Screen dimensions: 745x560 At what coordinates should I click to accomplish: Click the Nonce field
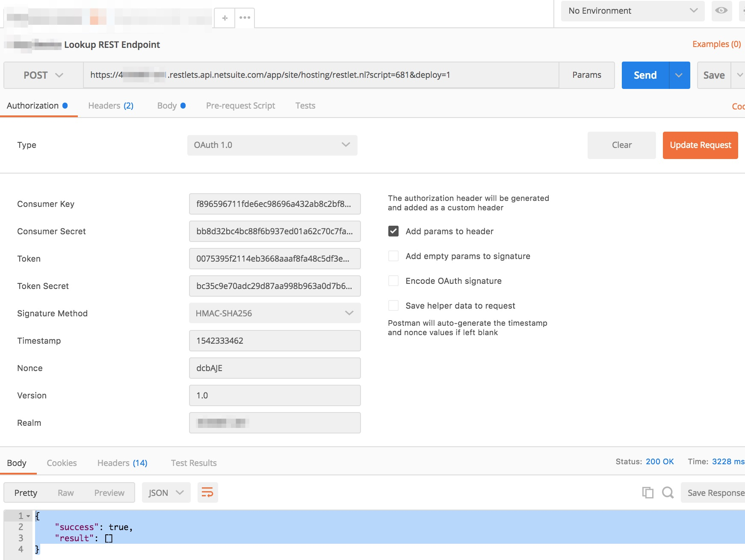coord(275,368)
